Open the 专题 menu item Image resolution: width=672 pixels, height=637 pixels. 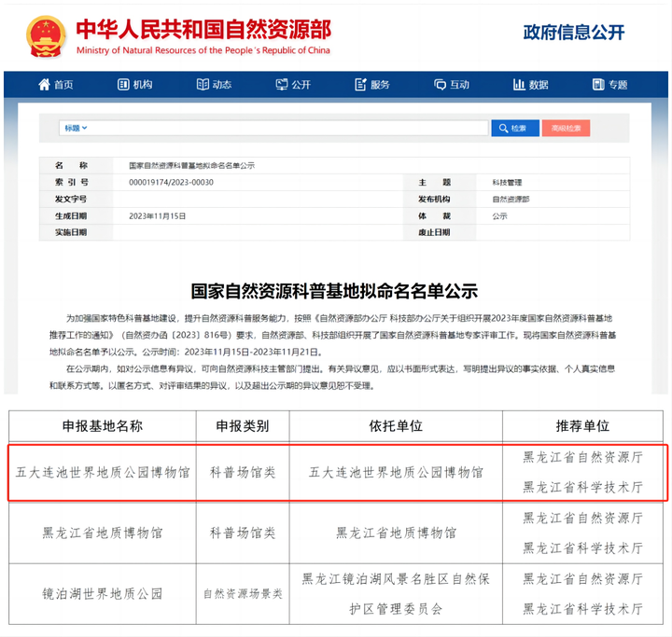(618, 85)
